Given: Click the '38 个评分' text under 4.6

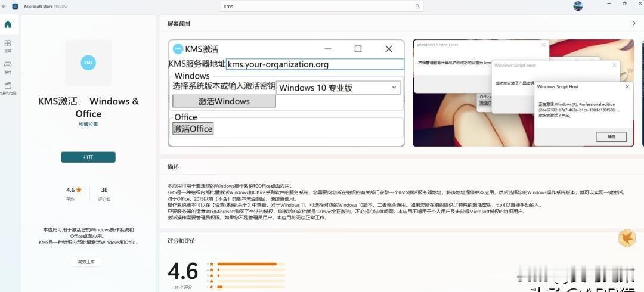Looking at the screenshot, I should click(183, 287).
